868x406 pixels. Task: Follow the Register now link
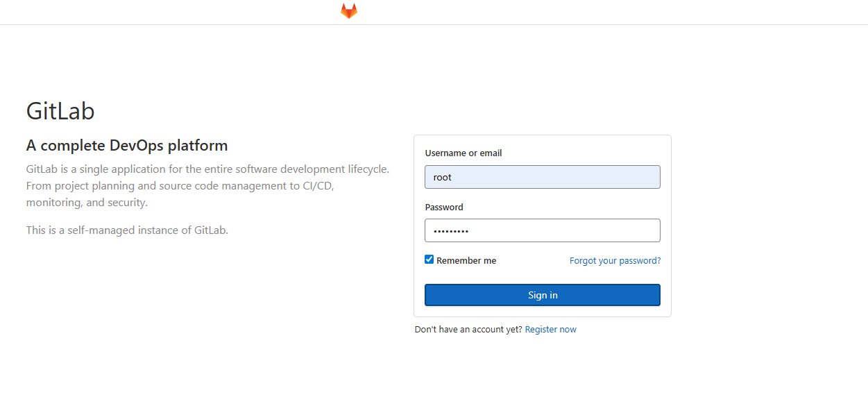coord(551,330)
